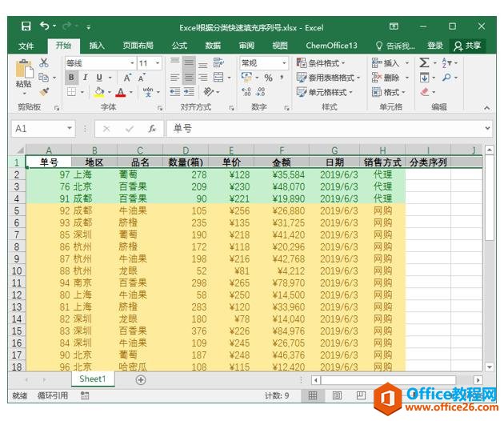The height and width of the screenshot is (421, 504).
Task: Click Merge and Center icon
Action: pos(218,77)
